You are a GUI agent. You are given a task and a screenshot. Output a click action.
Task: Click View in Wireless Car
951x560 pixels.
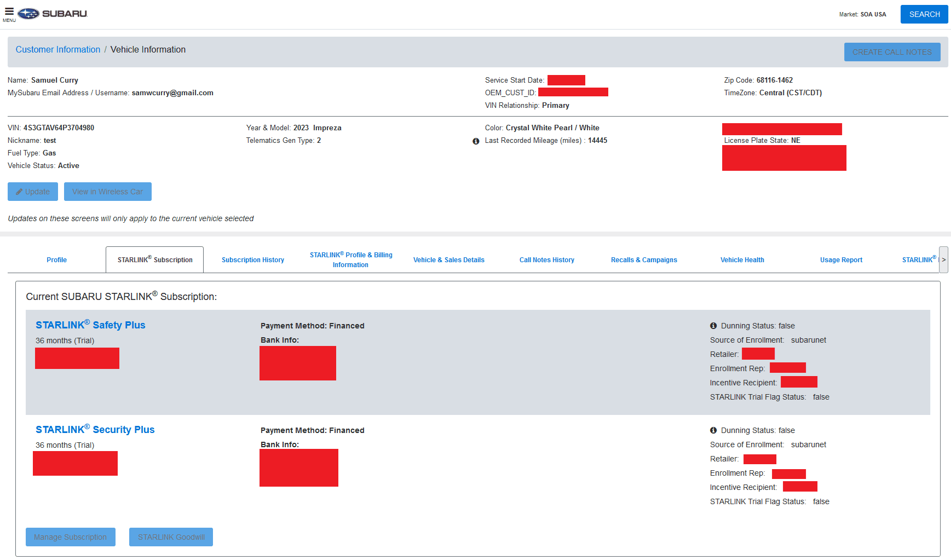point(107,192)
